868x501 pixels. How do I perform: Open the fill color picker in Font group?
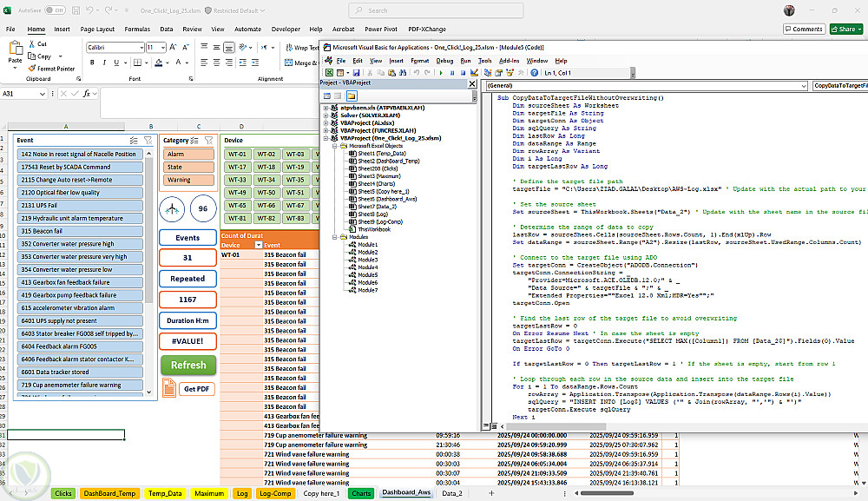click(166, 63)
